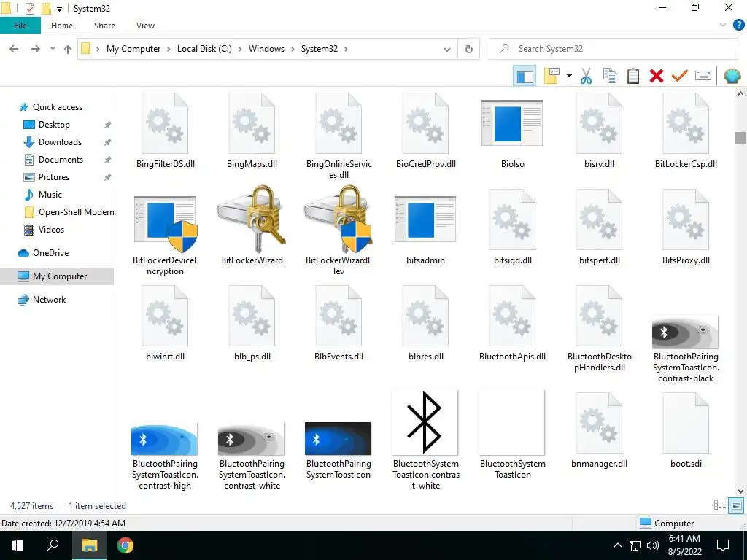Select the BitLockerWizard padlock icon

(x=252, y=219)
